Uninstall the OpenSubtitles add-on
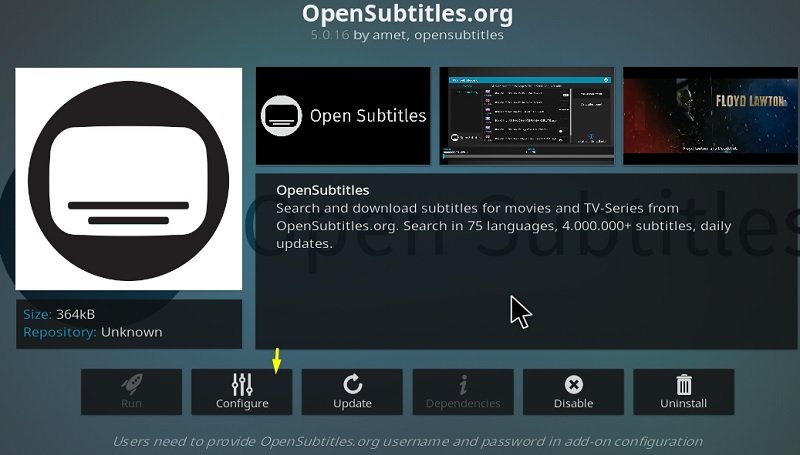Viewport: 800px width, 455px height. pos(684,392)
